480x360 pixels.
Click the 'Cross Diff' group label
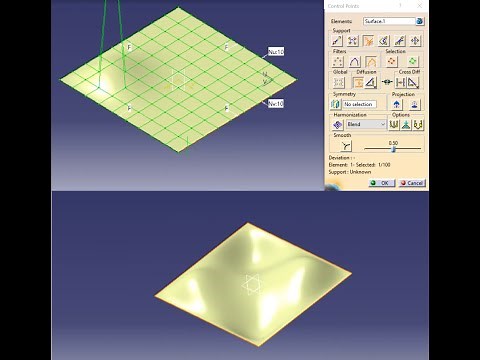pos(409,72)
